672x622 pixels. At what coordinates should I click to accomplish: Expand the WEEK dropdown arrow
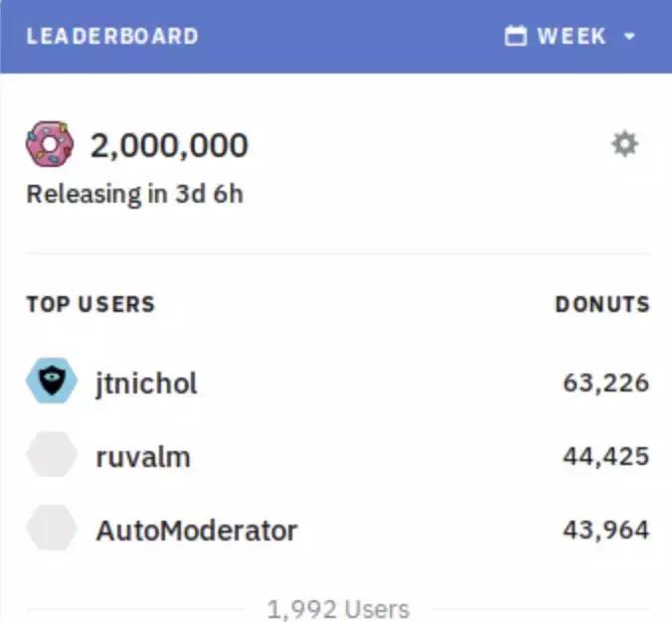pyautogui.click(x=628, y=37)
